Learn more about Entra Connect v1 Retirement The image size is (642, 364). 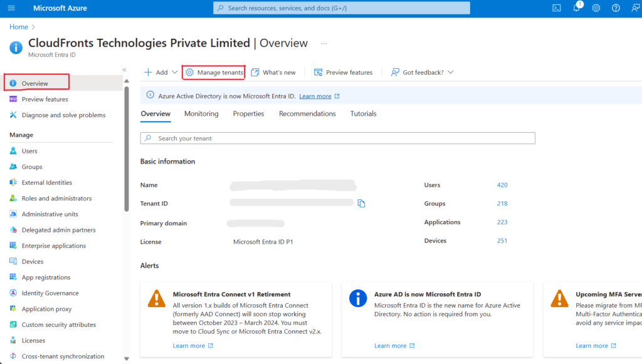coord(193,346)
